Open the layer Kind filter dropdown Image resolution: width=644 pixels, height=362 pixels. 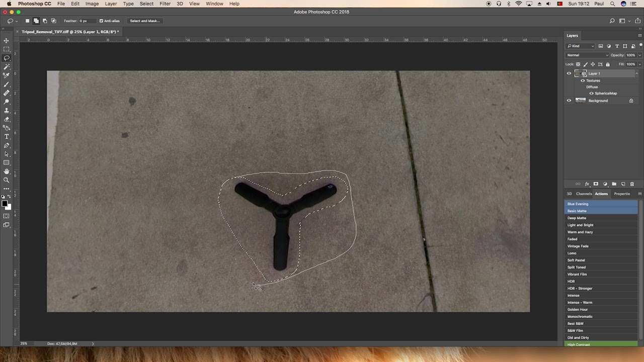tap(581, 46)
